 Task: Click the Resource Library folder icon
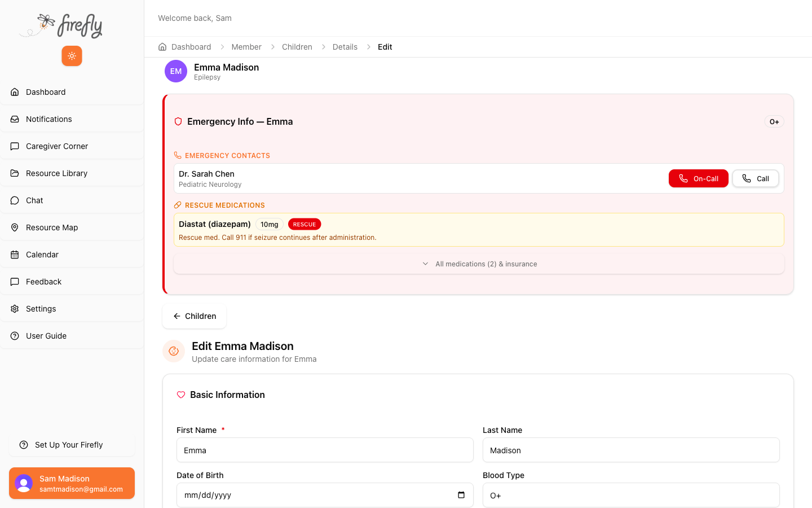(15, 173)
